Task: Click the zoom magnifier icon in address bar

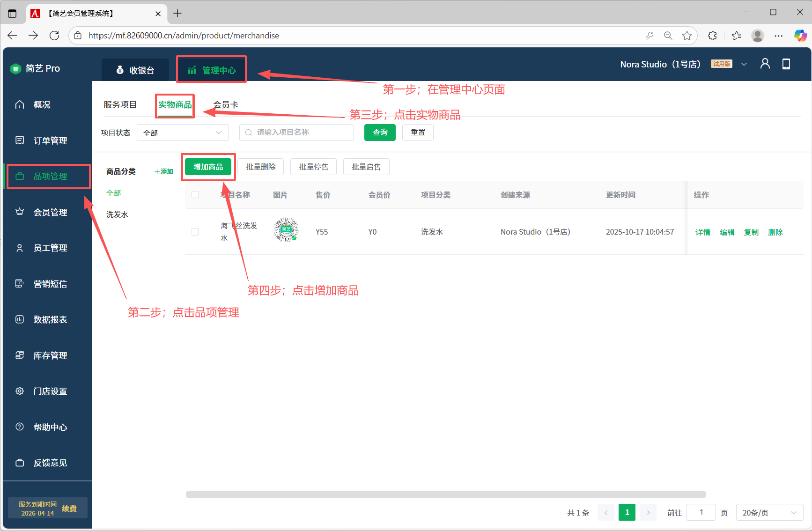Action: (668, 36)
